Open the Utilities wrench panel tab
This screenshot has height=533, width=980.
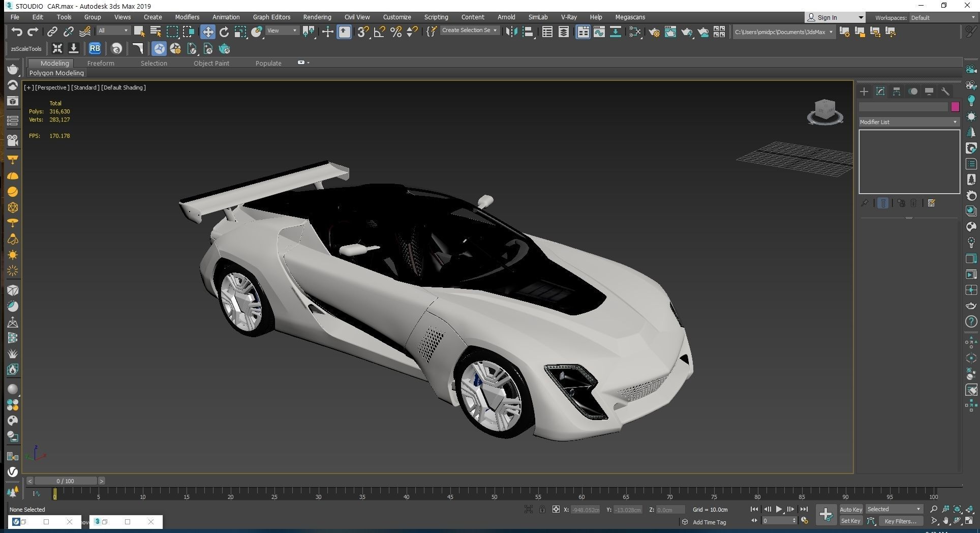point(945,92)
